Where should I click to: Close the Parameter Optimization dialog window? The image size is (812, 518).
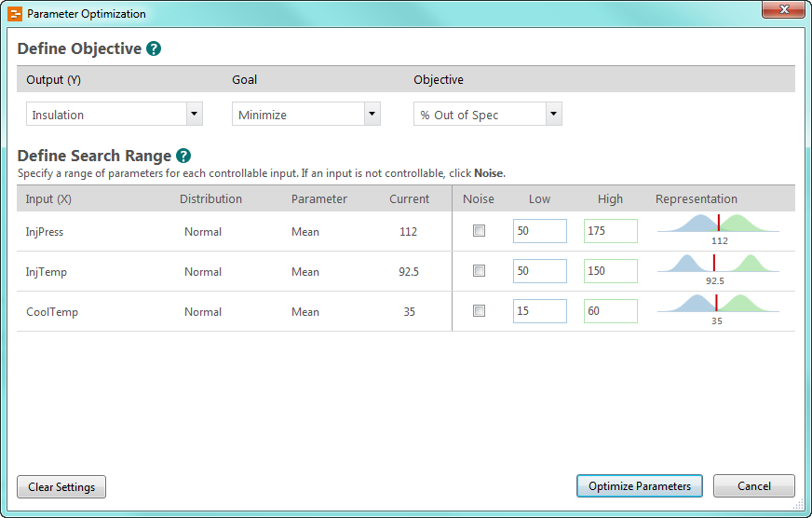782,11
